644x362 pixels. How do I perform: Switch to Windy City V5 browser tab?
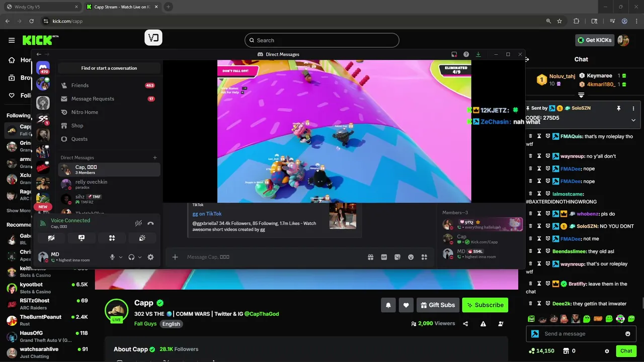42,7
